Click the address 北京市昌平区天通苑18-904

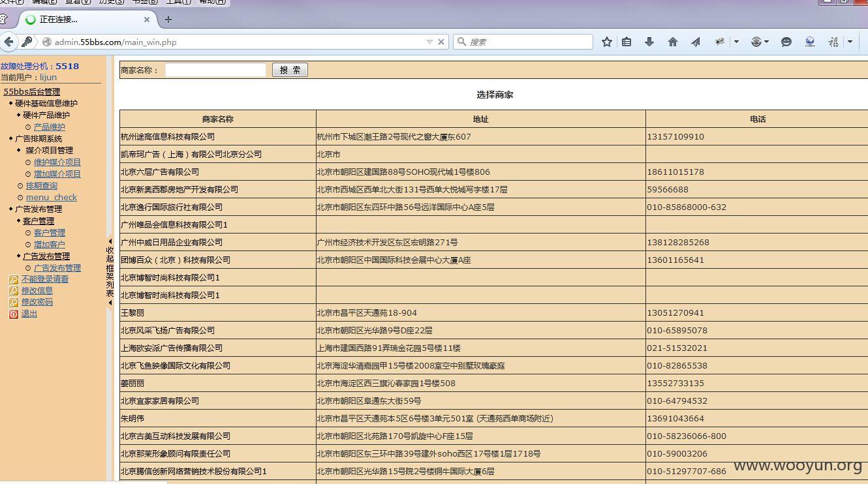(x=367, y=313)
